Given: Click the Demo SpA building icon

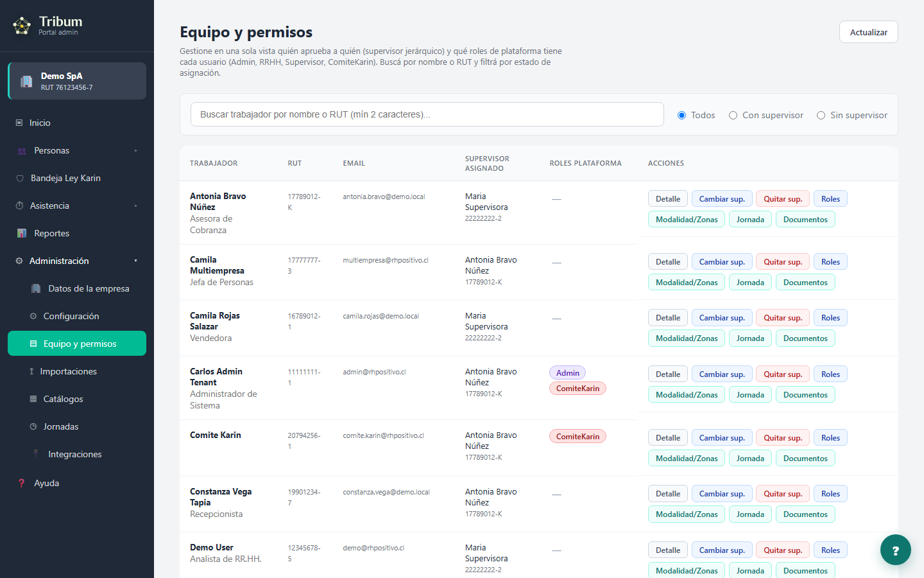Looking at the screenshot, I should (26, 81).
